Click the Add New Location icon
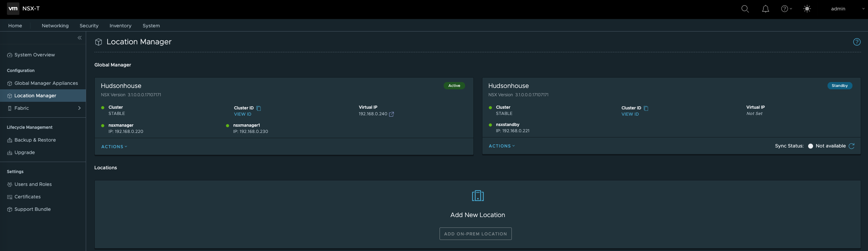The width and height of the screenshot is (868, 251). 478,196
